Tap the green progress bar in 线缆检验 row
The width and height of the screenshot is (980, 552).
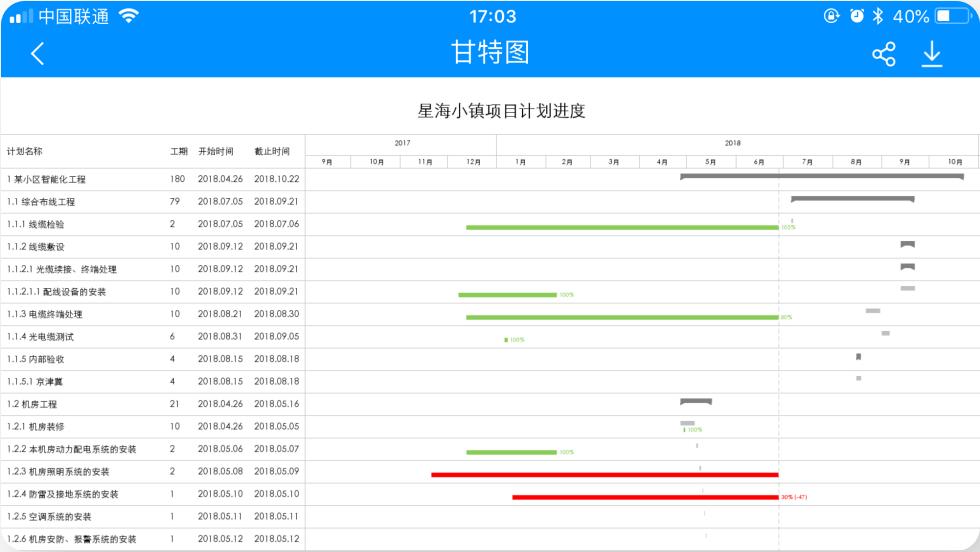[x=622, y=228]
